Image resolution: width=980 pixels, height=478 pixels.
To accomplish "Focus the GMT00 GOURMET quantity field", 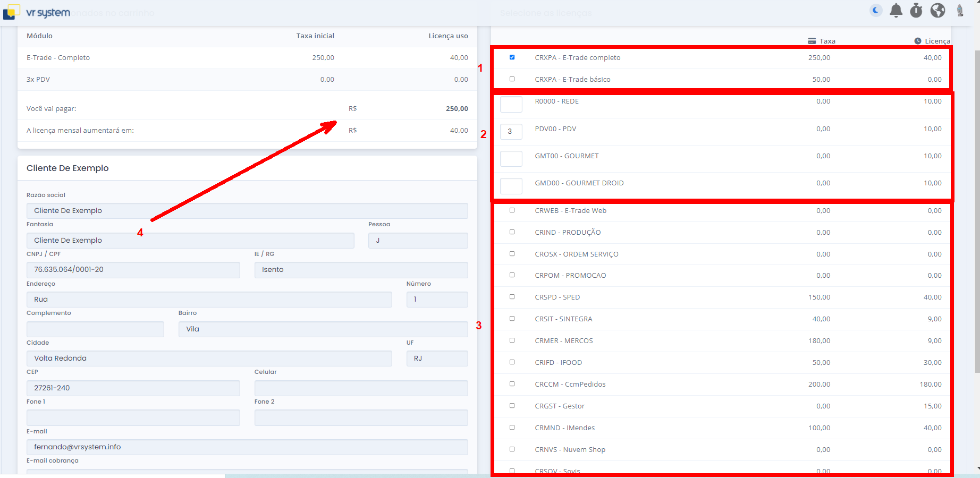I will point(511,159).
